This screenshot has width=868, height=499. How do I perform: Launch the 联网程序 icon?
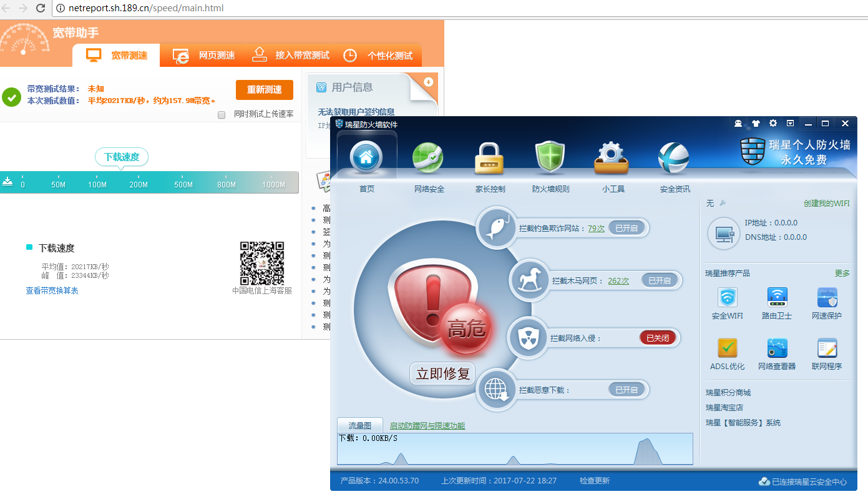point(827,348)
